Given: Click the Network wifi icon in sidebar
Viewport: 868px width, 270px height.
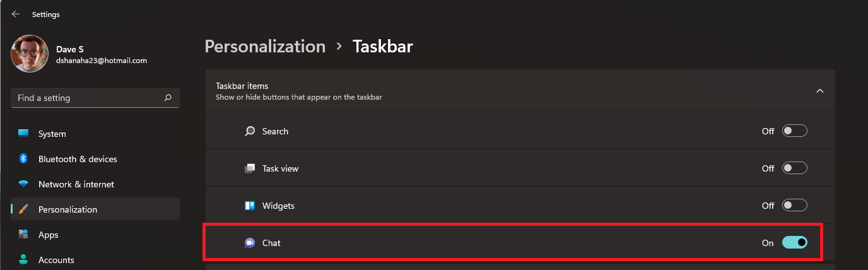Looking at the screenshot, I should [x=23, y=184].
